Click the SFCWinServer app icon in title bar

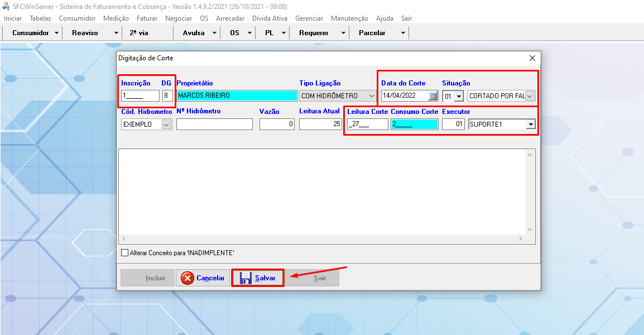[6, 6]
